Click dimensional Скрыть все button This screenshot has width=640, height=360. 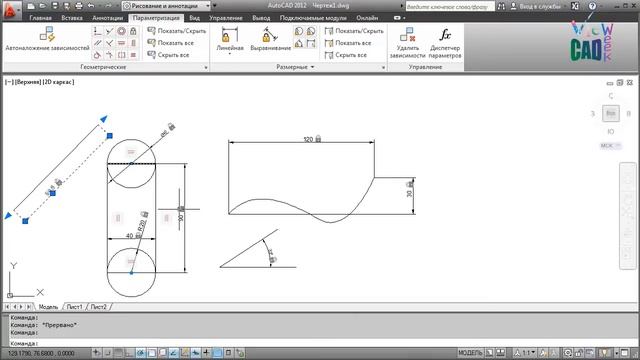pos(346,55)
